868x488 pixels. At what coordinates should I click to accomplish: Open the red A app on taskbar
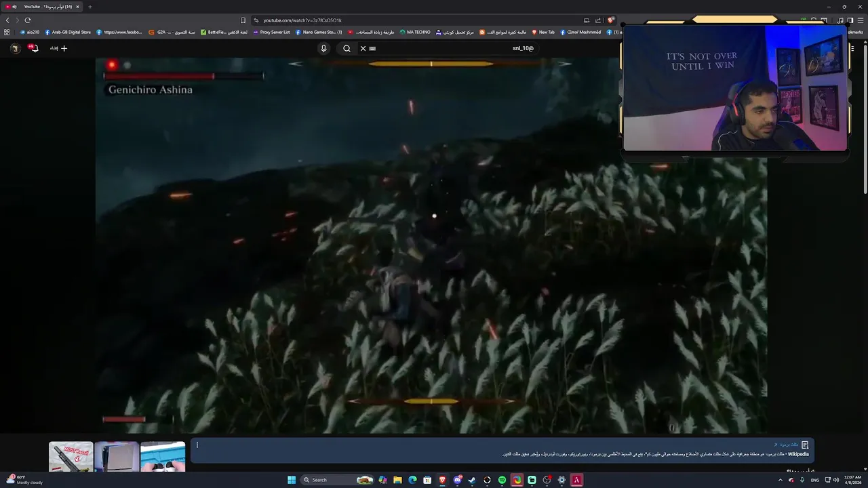[576, 480]
